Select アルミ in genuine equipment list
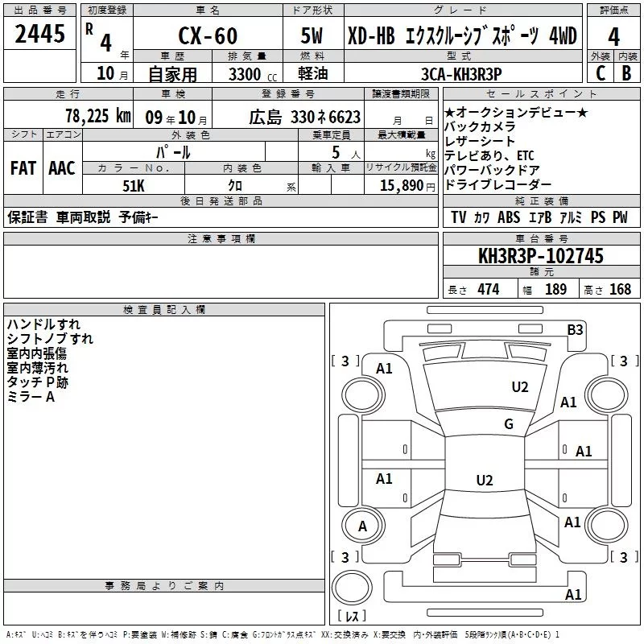 click(x=571, y=217)
